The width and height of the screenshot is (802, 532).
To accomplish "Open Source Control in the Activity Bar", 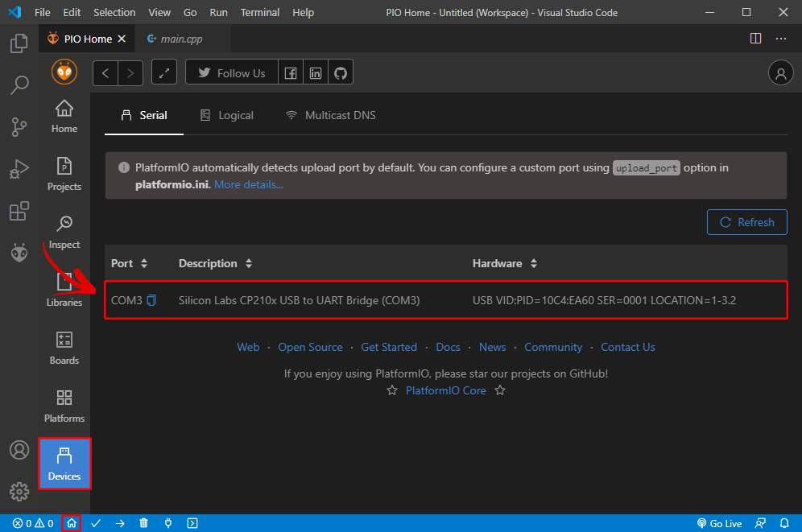I will coord(19,127).
